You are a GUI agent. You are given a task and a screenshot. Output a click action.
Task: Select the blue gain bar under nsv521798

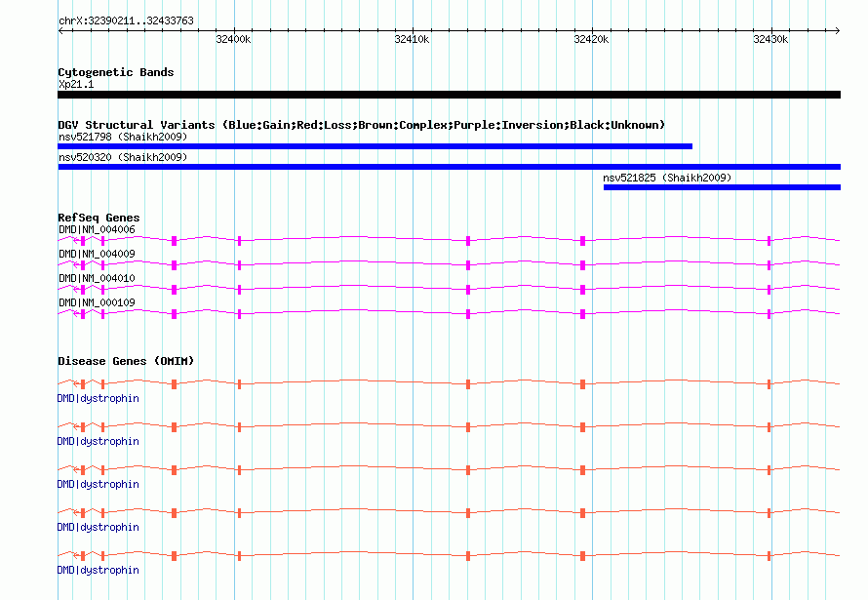click(375, 146)
